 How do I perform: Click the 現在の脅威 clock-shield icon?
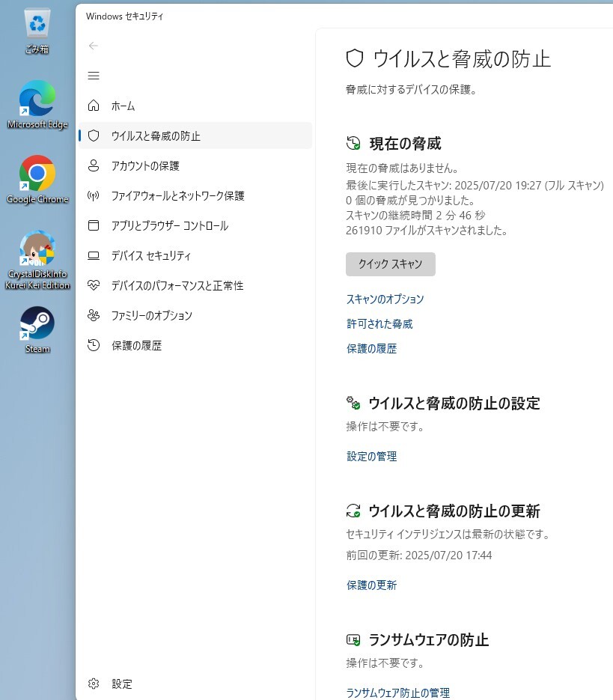click(x=353, y=143)
